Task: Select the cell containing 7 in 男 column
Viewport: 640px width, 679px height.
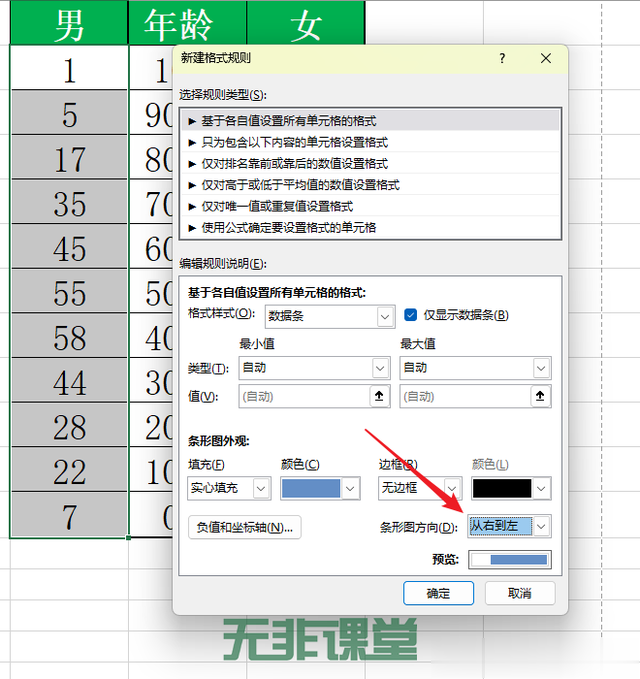Action: click(69, 514)
